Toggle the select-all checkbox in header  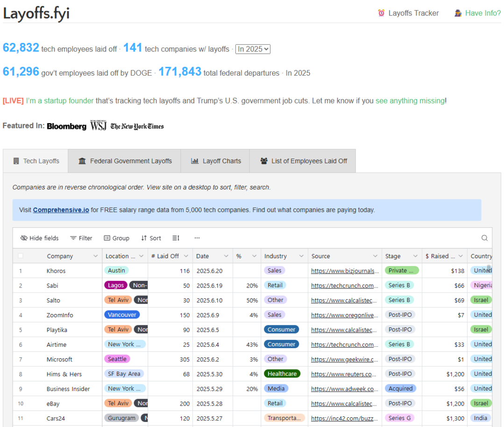pos(21,256)
